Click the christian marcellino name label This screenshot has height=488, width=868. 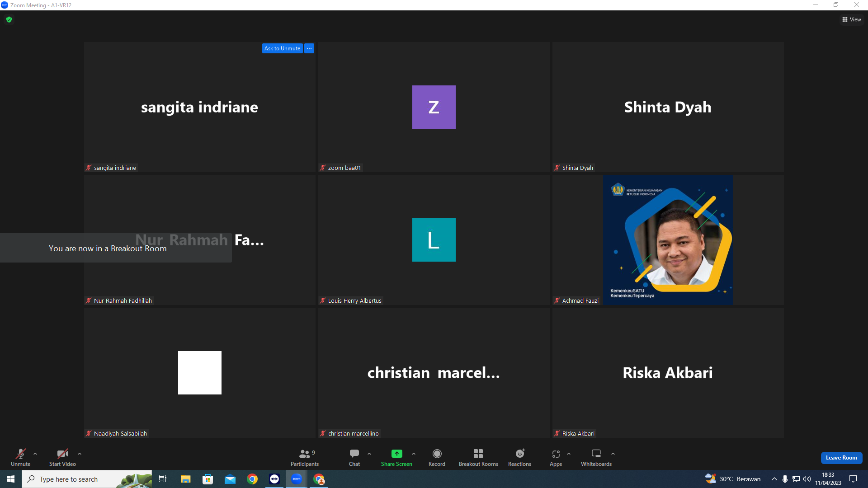(353, 433)
